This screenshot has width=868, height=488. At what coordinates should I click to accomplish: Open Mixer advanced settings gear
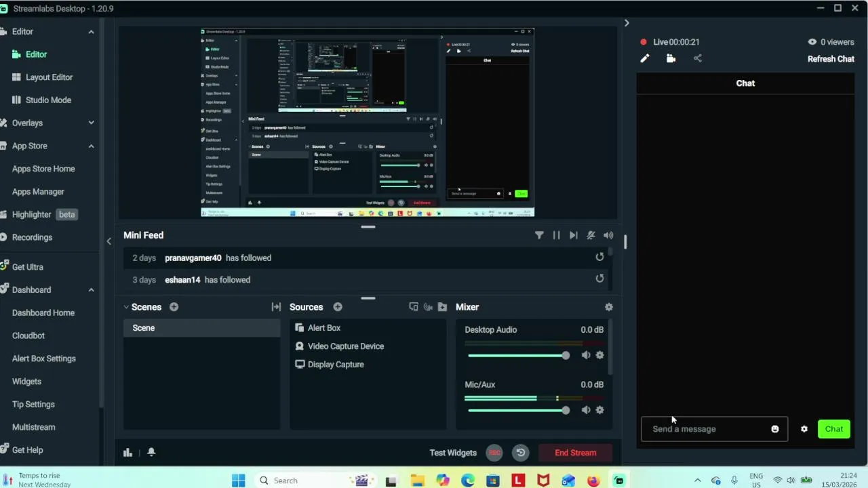point(609,307)
